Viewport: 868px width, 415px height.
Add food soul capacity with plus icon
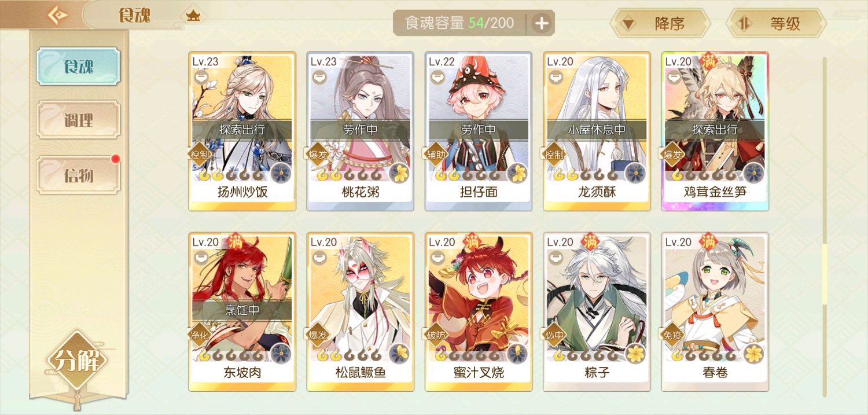pyautogui.click(x=541, y=23)
